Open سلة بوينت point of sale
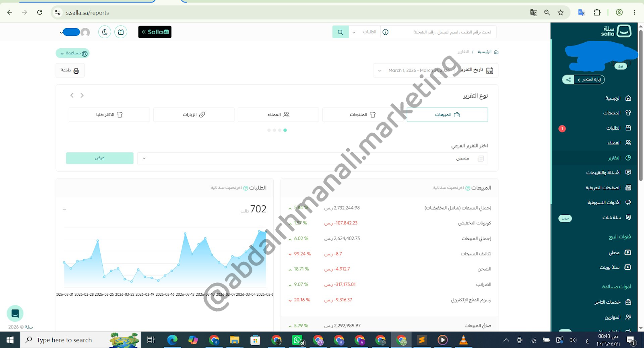Viewport: 644px width, 348px height. (x=615, y=267)
